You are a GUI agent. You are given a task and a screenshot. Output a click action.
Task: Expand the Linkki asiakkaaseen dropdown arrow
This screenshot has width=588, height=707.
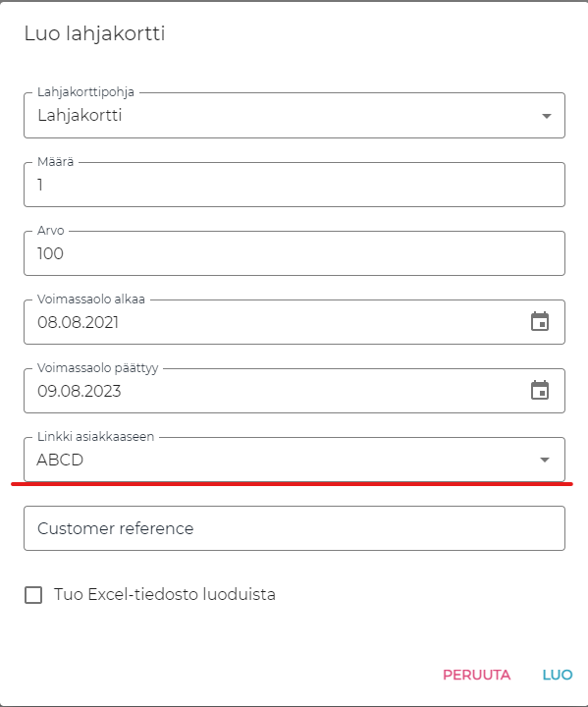click(545, 460)
